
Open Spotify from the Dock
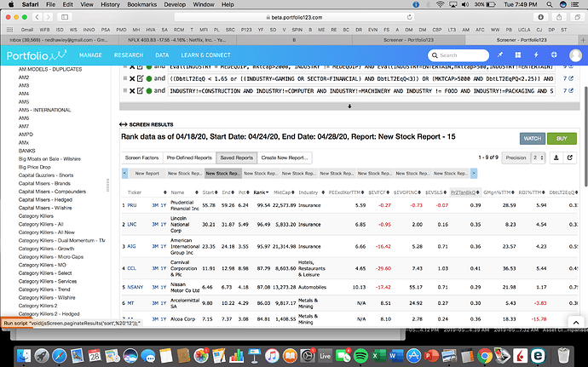click(360, 356)
